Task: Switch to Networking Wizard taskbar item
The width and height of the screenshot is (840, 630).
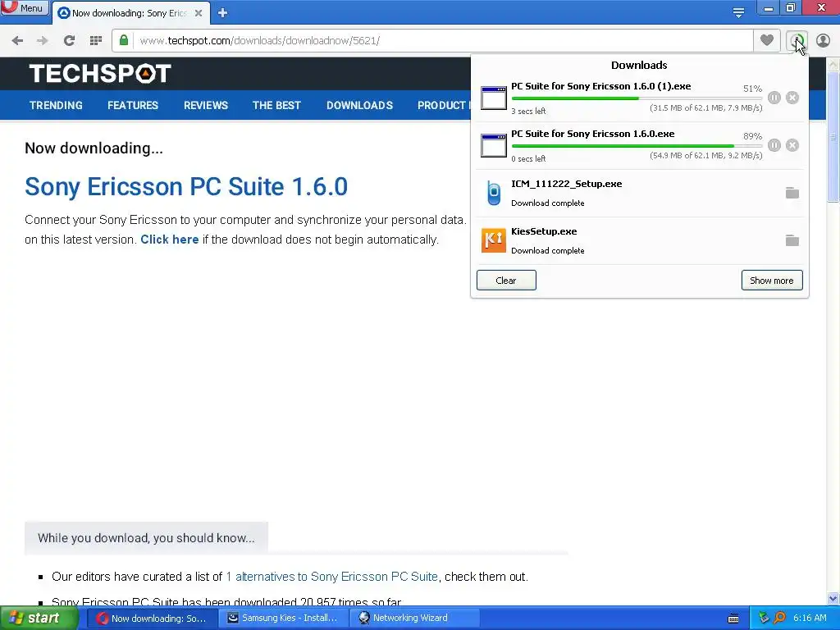Action: (414, 619)
